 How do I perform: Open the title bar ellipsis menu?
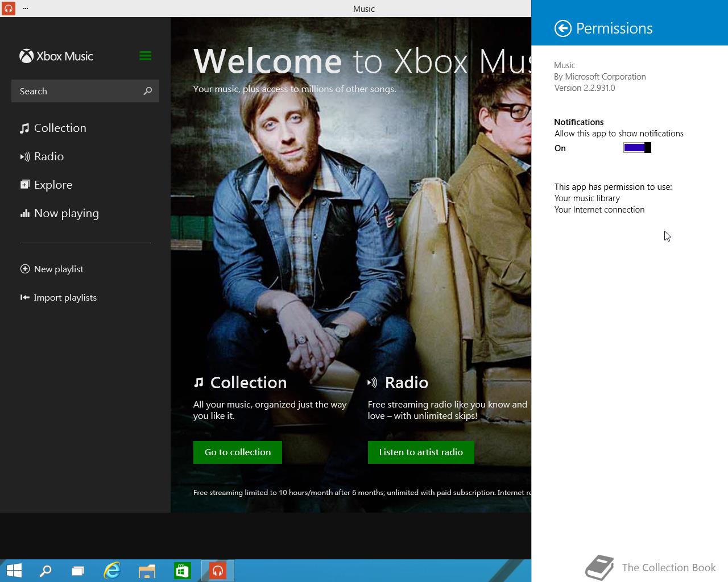[26, 9]
